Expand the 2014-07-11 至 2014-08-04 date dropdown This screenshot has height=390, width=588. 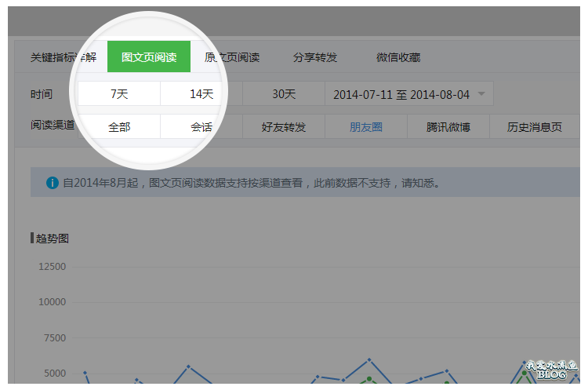click(x=409, y=94)
